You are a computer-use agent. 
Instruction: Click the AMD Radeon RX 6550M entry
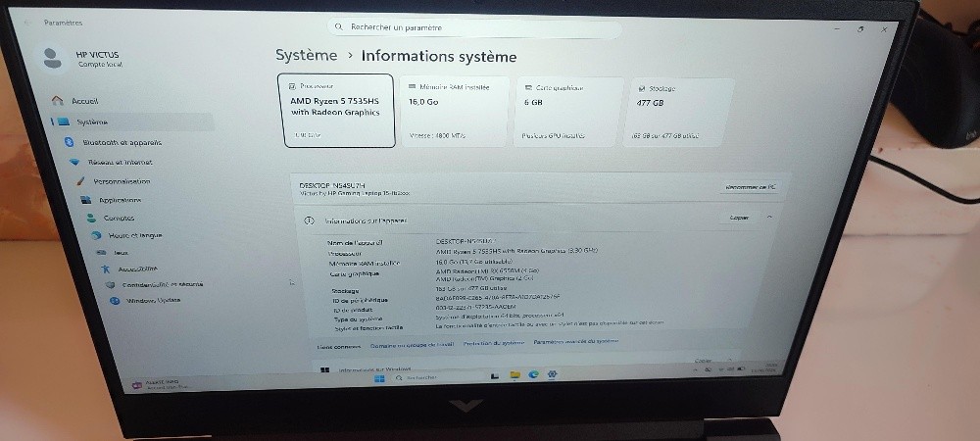click(x=487, y=271)
